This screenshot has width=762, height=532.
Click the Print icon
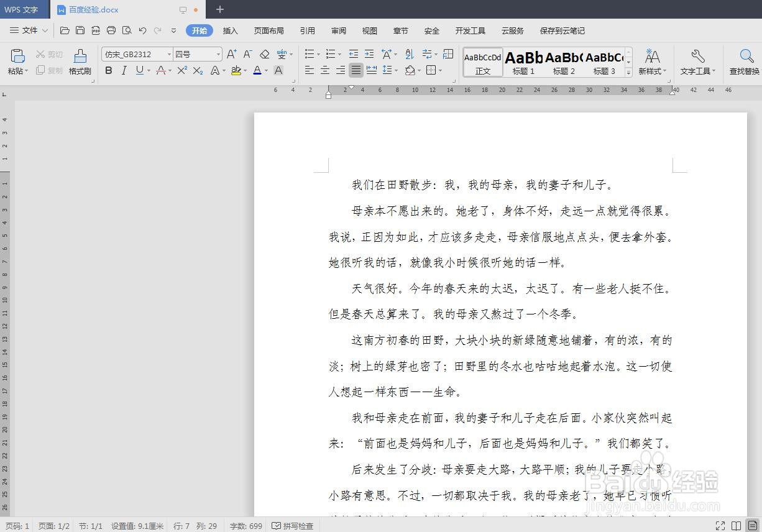pos(111,30)
